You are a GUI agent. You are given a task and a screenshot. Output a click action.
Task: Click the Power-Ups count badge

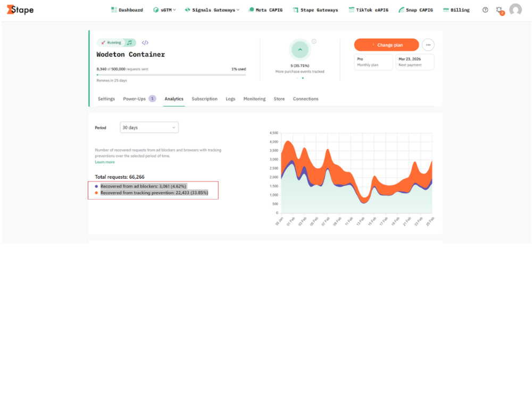pyautogui.click(x=152, y=98)
